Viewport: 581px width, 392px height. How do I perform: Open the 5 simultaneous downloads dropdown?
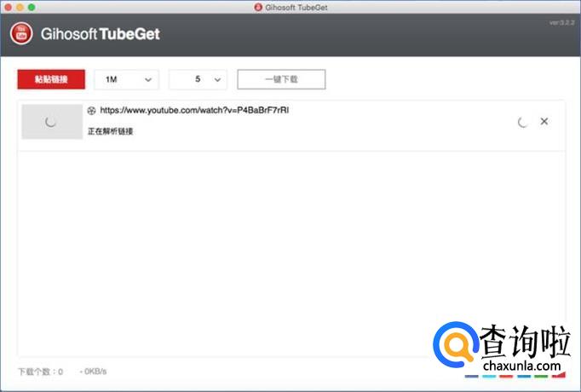click(198, 79)
